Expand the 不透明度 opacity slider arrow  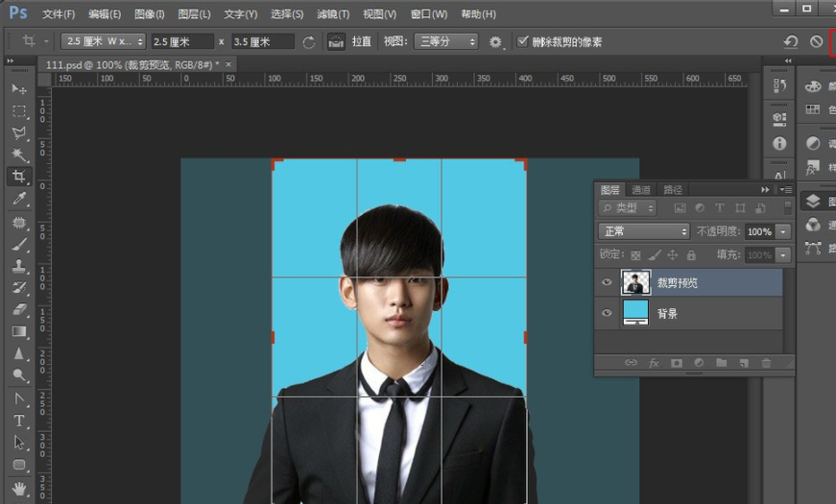pyautogui.click(x=784, y=231)
